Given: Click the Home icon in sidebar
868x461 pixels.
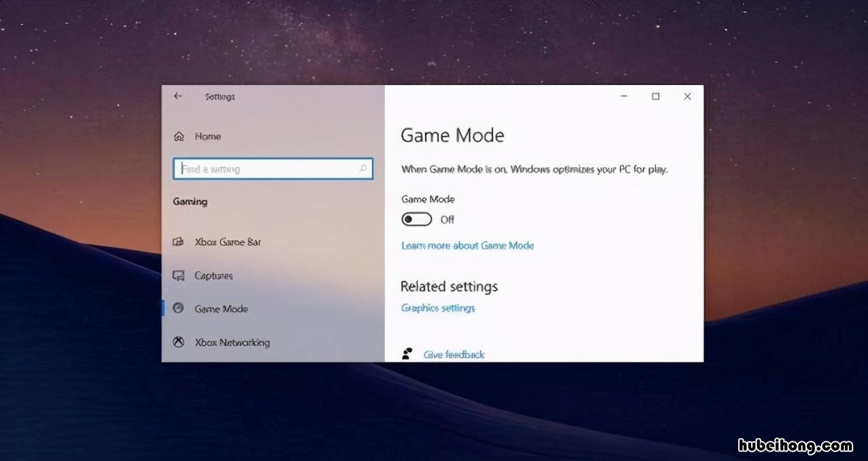Looking at the screenshot, I should [x=179, y=137].
